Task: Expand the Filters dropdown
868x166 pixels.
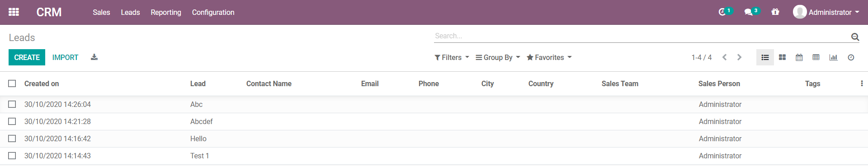Action: pyautogui.click(x=452, y=57)
